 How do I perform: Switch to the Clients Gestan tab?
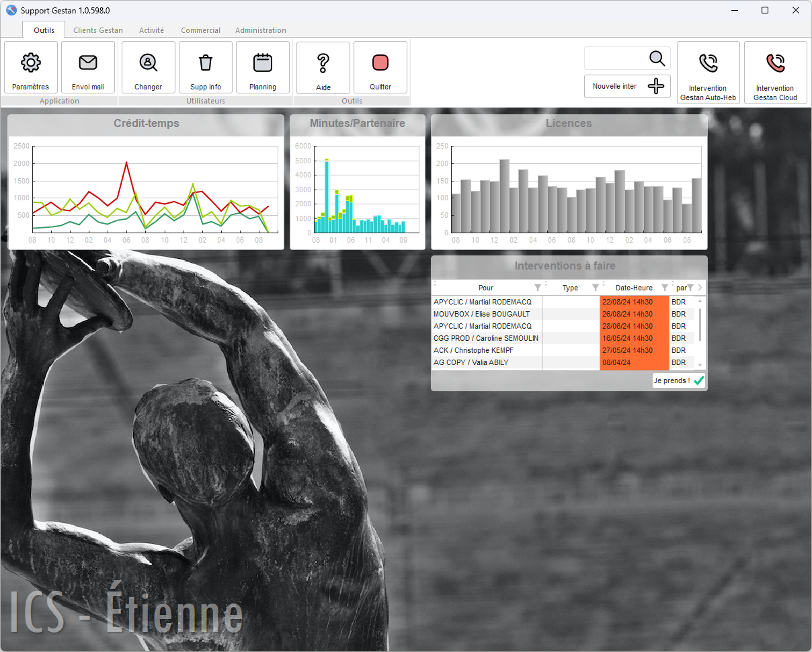click(98, 30)
